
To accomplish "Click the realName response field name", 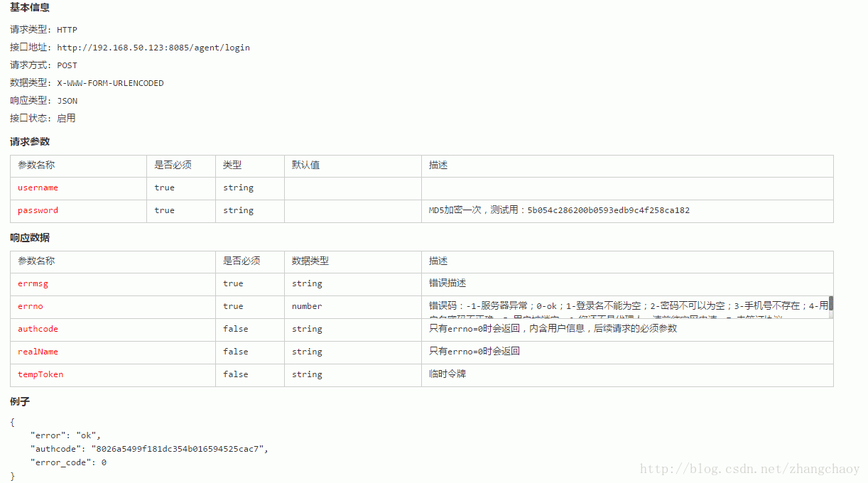I will tap(36, 352).
